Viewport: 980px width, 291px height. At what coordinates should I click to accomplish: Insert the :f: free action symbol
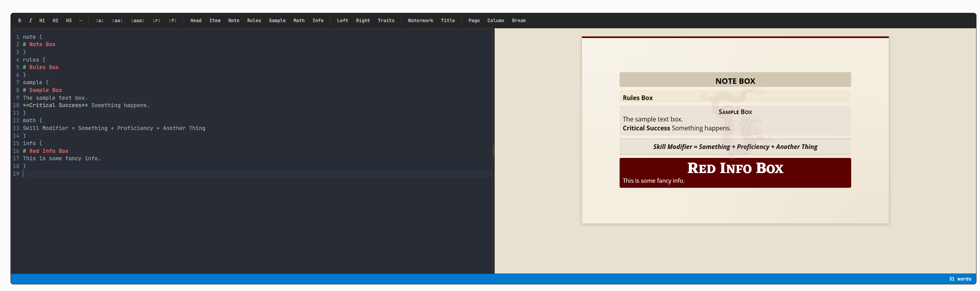pos(173,21)
